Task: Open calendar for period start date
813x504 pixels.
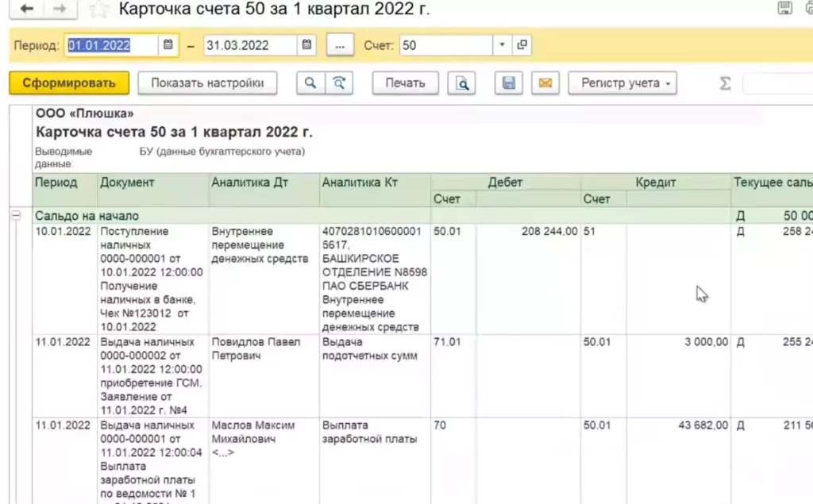Action: click(x=168, y=45)
